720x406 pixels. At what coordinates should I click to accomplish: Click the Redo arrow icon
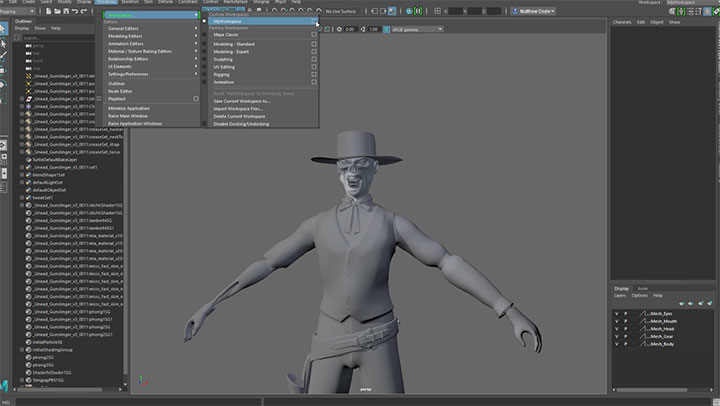84,11
